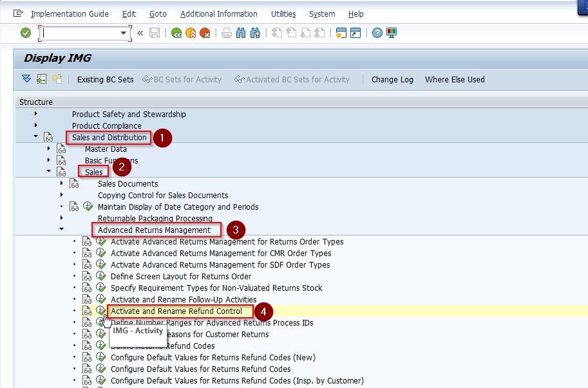The image size is (588, 388).
Task: Expand the Master Data node
Action: click(48, 148)
